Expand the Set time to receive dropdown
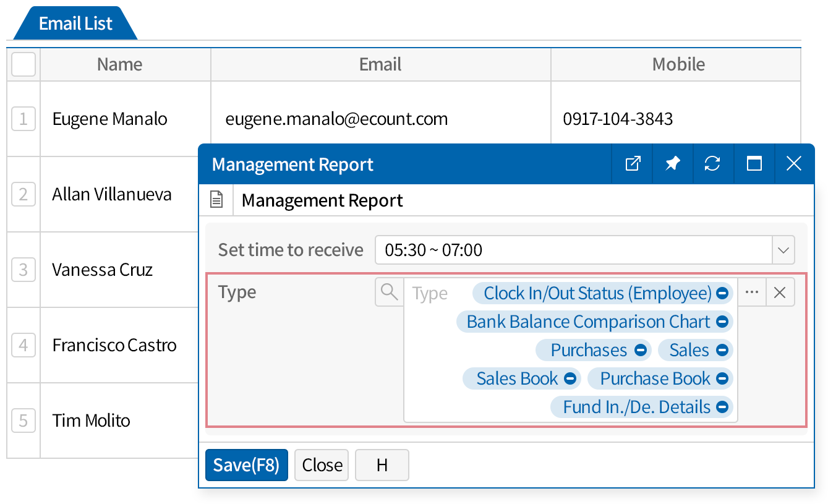The width and height of the screenshot is (828, 504). 783,250
